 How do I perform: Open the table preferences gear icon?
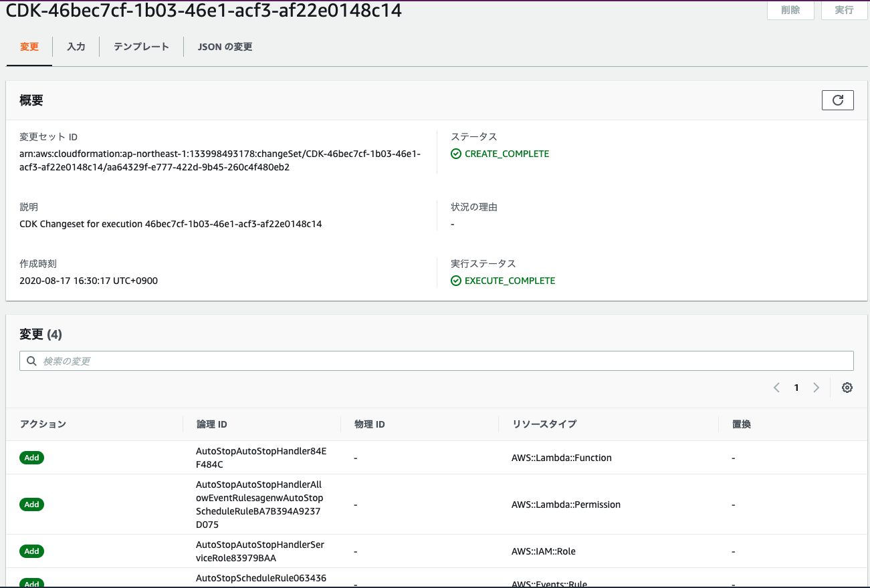pyautogui.click(x=847, y=388)
